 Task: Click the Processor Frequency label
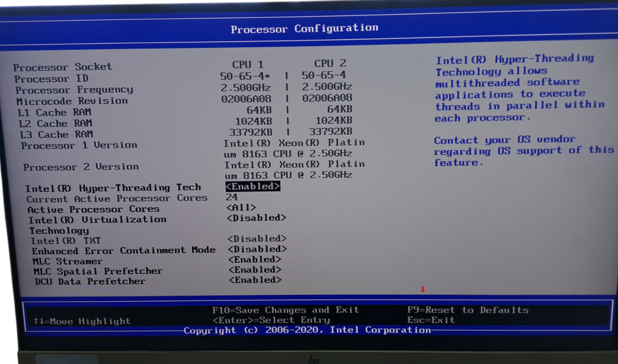point(74,90)
